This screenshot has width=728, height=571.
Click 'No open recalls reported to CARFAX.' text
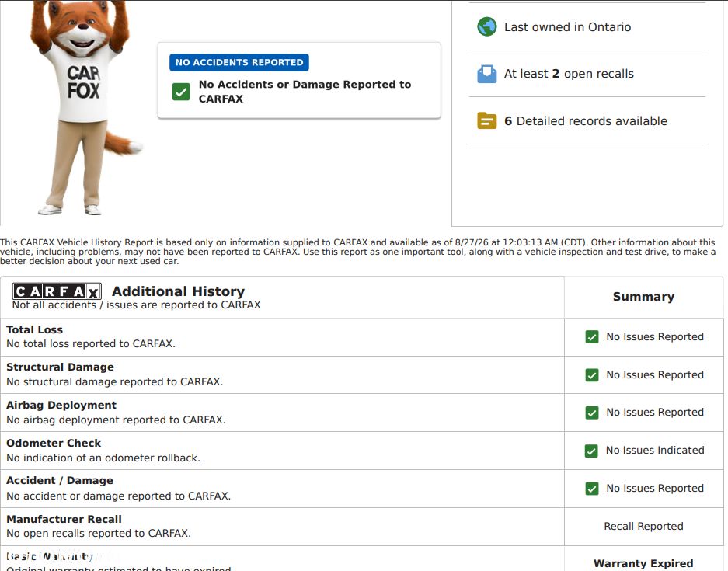(99, 534)
